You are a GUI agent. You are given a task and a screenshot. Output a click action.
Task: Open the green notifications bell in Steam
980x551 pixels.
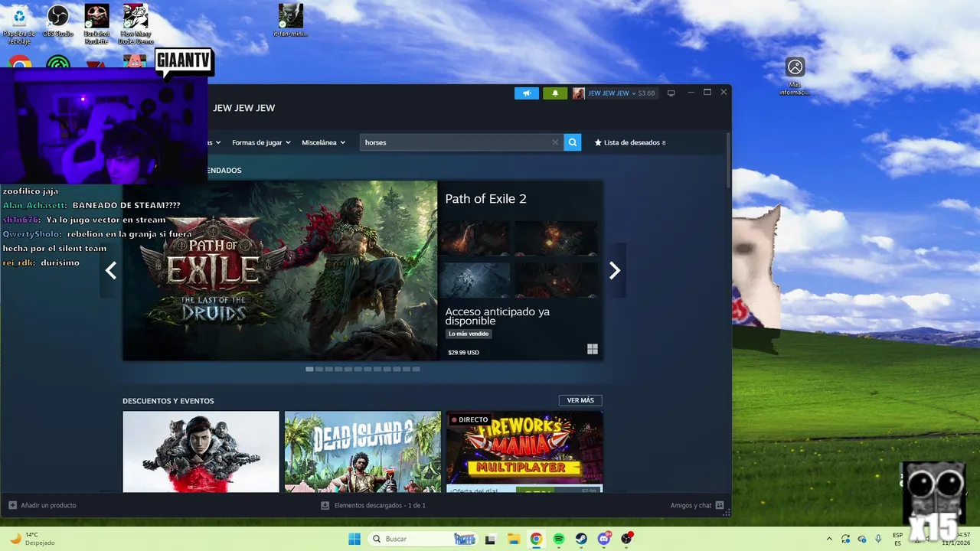tap(555, 93)
